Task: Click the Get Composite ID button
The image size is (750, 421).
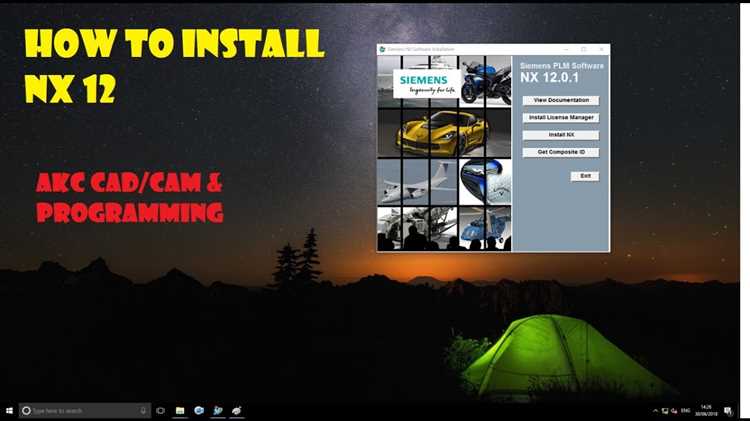Action: click(x=561, y=152)
